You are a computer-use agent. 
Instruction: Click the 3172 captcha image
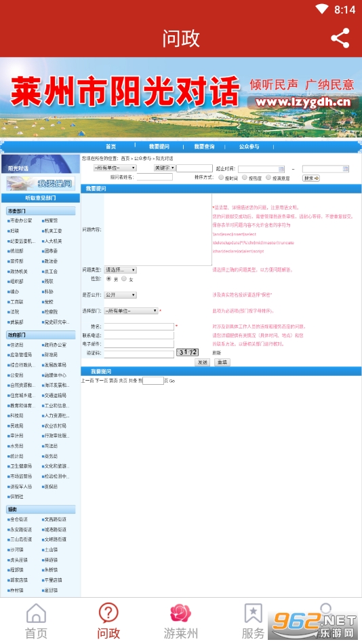click(187, 352)
